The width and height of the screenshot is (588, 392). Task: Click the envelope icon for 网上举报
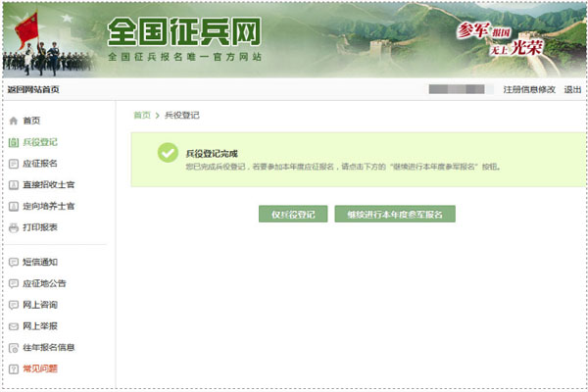click(x=14, y=326)
